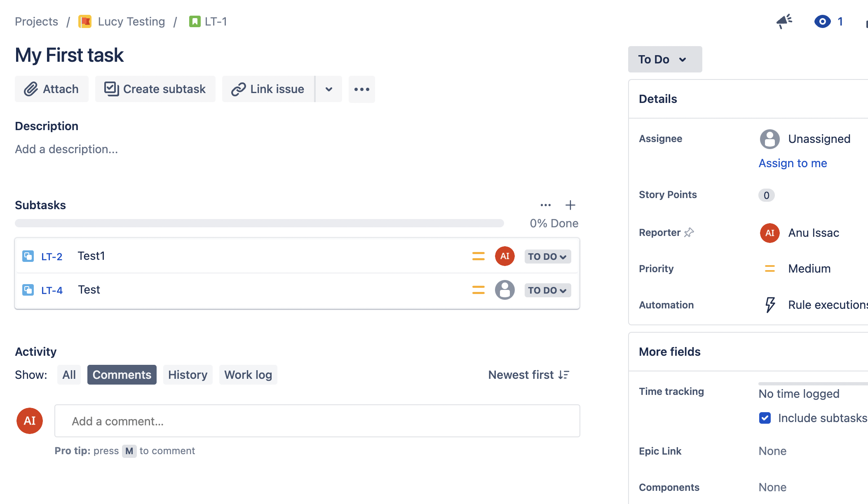Click the subtasks progress bar

click(x=259, y=223)
